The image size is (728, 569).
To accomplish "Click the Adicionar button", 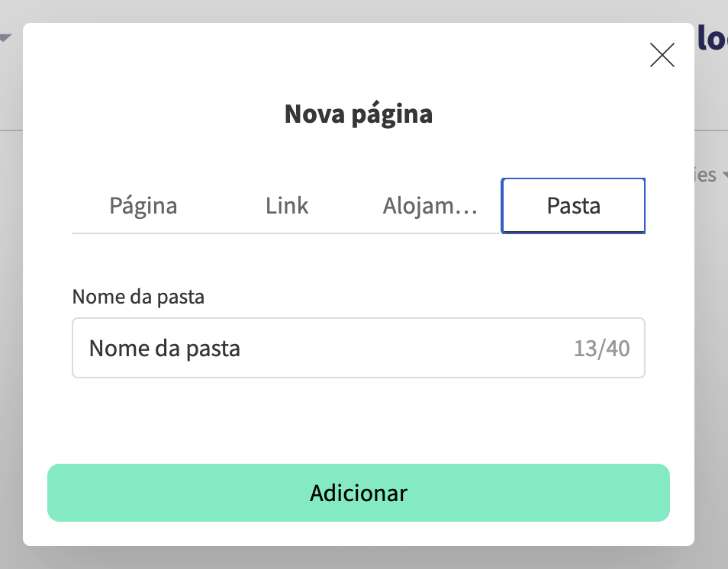I will 359,493.
